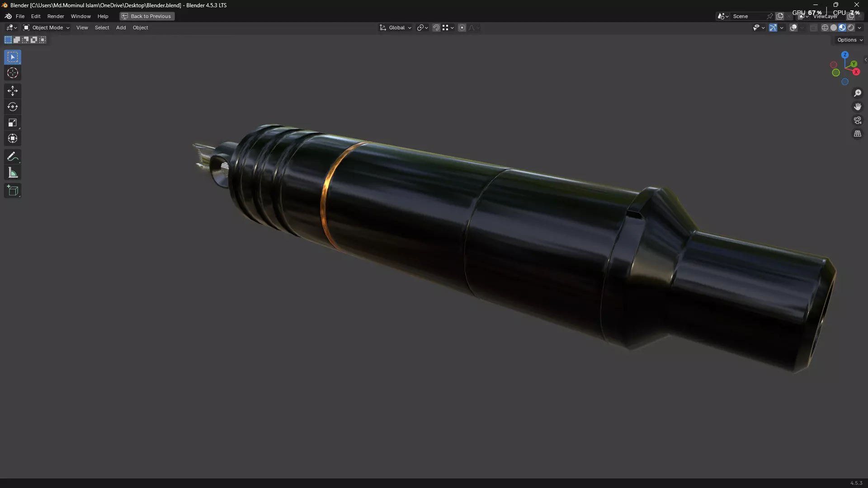Screen dimensions: 868x488
Task: Click the Scene name field
Action: 748,16
